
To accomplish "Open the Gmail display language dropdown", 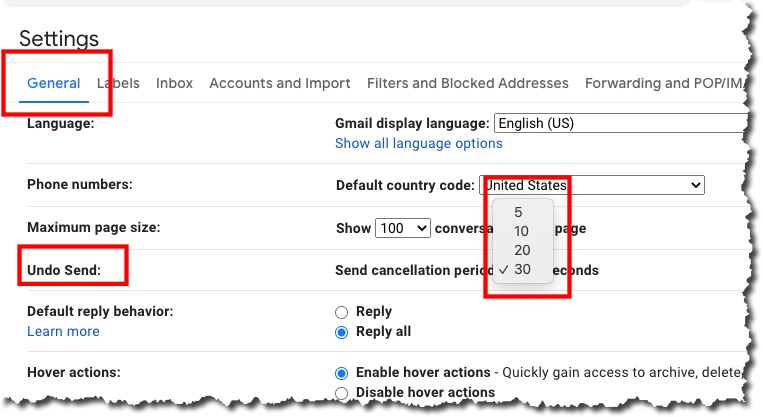I will coord(620,124).
